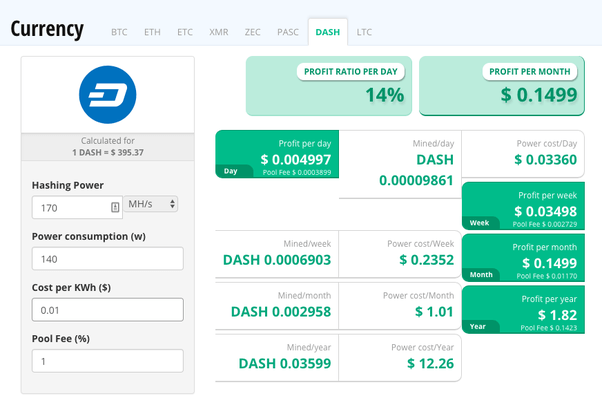Click the Power cost/Day value $ 0.03360

pyautogui.click(x=546, y=159)
